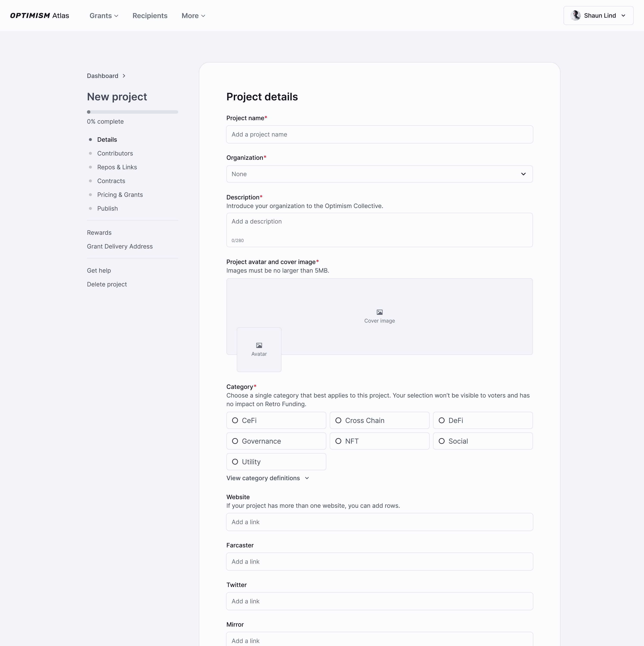This screenshot has height=646, width=644.
Task: Open the Get help link
Action: [x=99, y=270]
